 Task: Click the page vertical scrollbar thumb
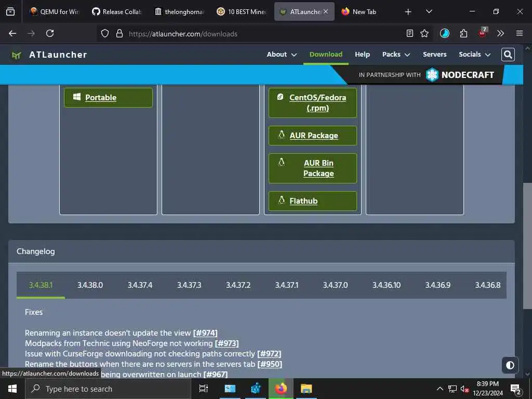[x=527, y=246]
